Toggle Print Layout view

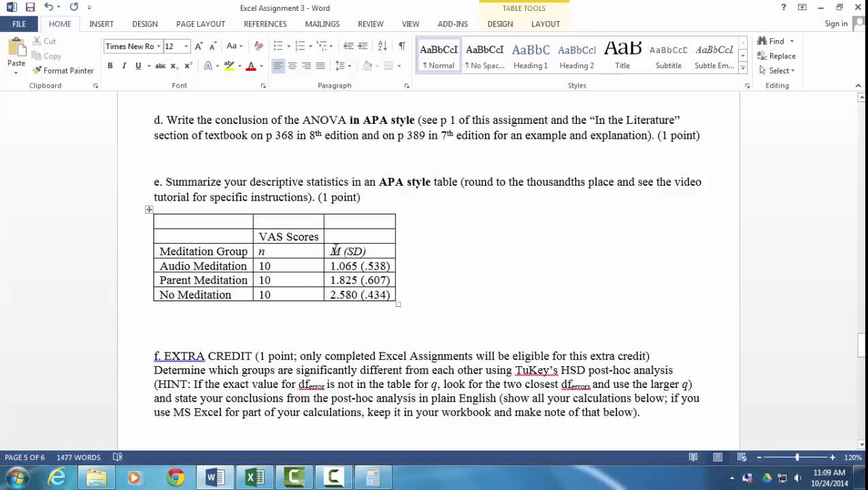click(x=718, y=457)
